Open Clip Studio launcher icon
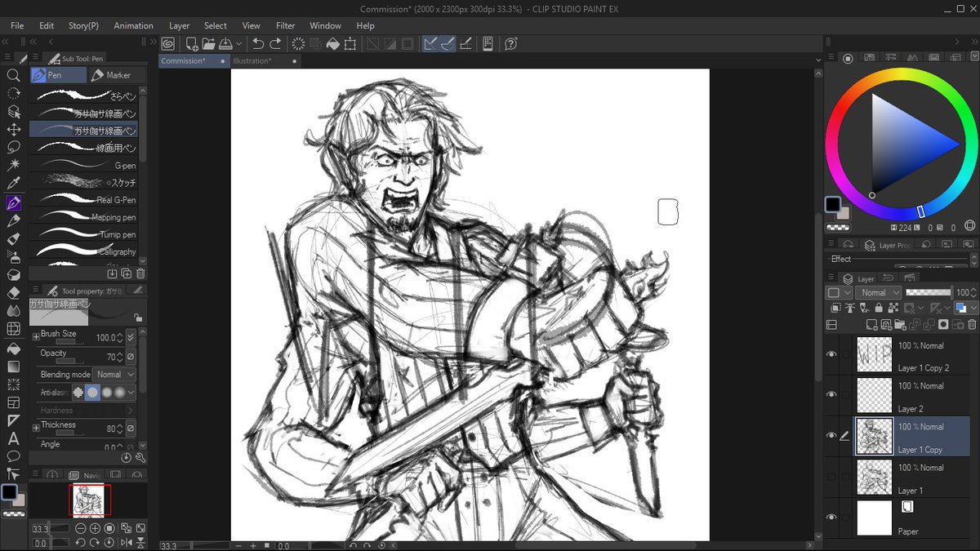This screenshot has width=980, height=551. coord(167,44)
